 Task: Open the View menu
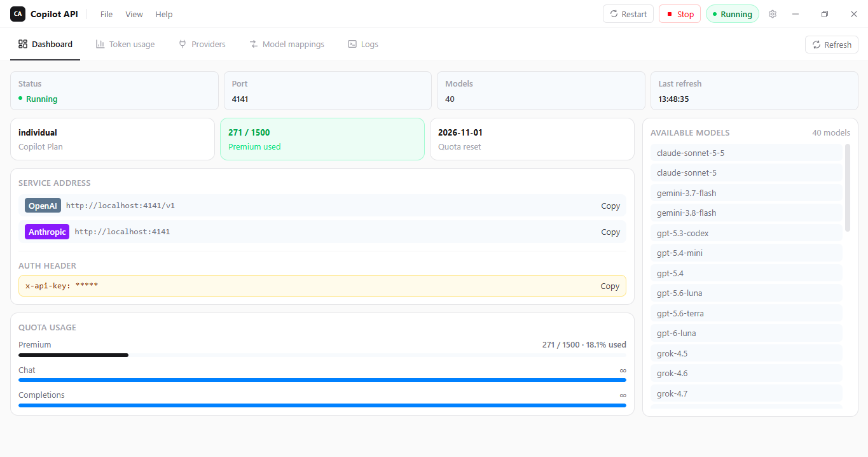[134, 14]
